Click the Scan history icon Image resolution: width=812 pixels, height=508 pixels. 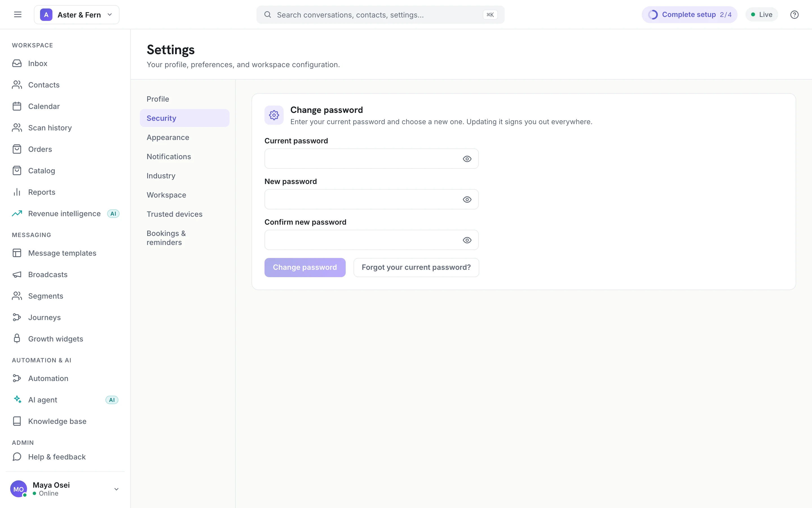[17, 128]
